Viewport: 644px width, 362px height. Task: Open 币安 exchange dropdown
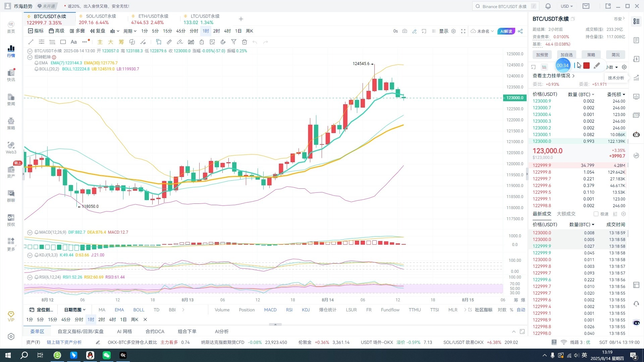(x=620, y=19)
